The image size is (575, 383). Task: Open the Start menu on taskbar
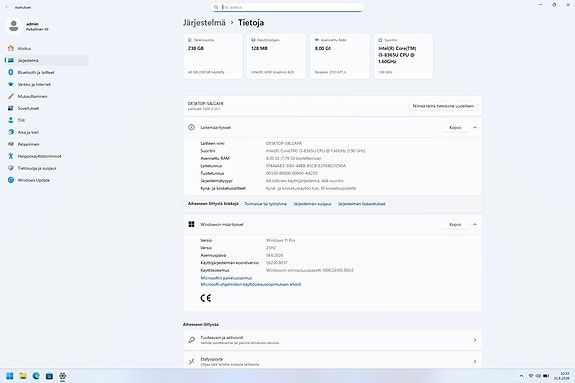point(10,376)
